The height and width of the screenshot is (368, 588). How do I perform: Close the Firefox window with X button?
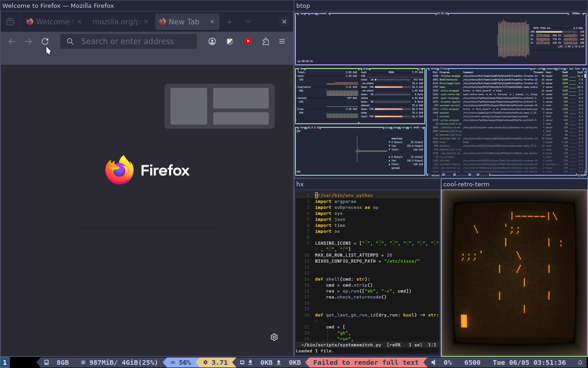click(x=284, y=22)
